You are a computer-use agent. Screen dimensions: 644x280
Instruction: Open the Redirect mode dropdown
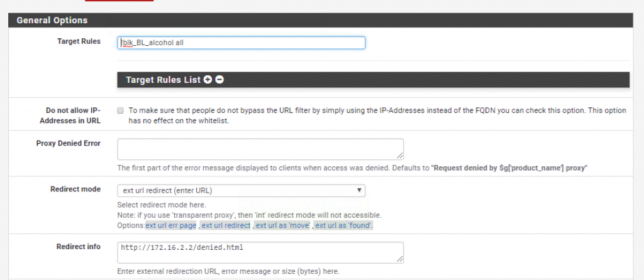tap(241, 191)
